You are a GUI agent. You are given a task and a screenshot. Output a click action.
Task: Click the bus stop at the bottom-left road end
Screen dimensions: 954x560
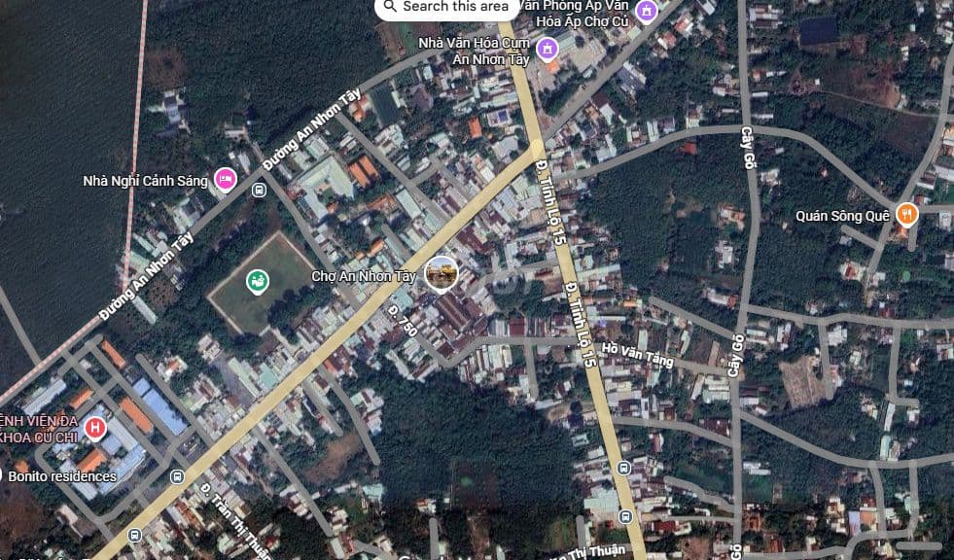click(x=134, y=535)
